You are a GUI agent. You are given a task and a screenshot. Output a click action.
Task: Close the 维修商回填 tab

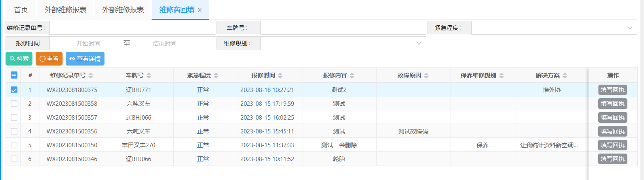pyautogui.click(x=200, y=10)
